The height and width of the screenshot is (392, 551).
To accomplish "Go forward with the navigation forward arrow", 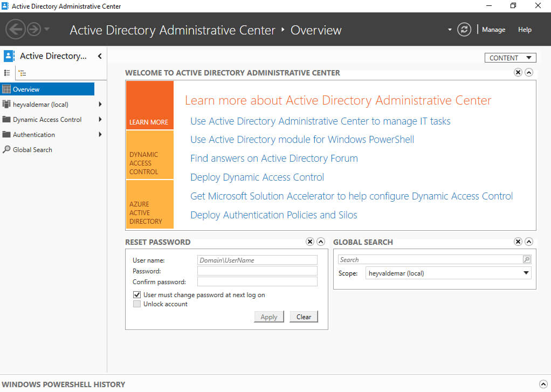I will [34, 29].
